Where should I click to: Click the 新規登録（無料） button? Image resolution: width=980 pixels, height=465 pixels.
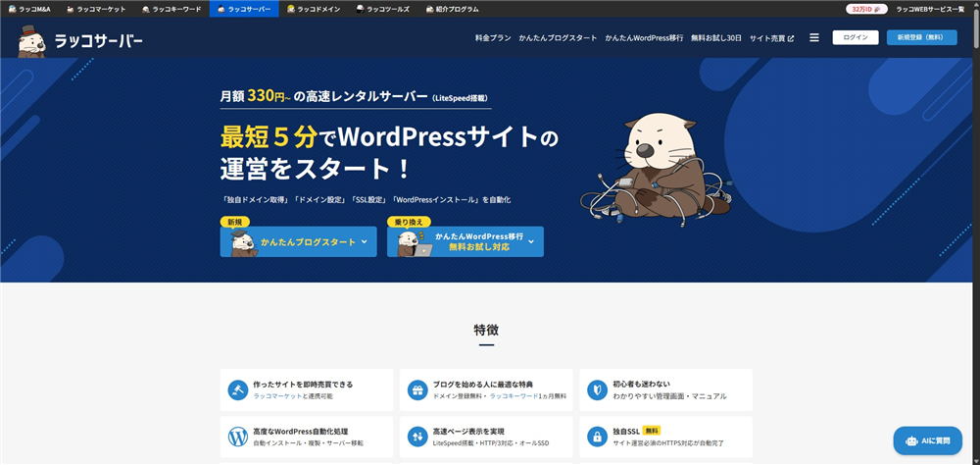[x=921, y=37]
